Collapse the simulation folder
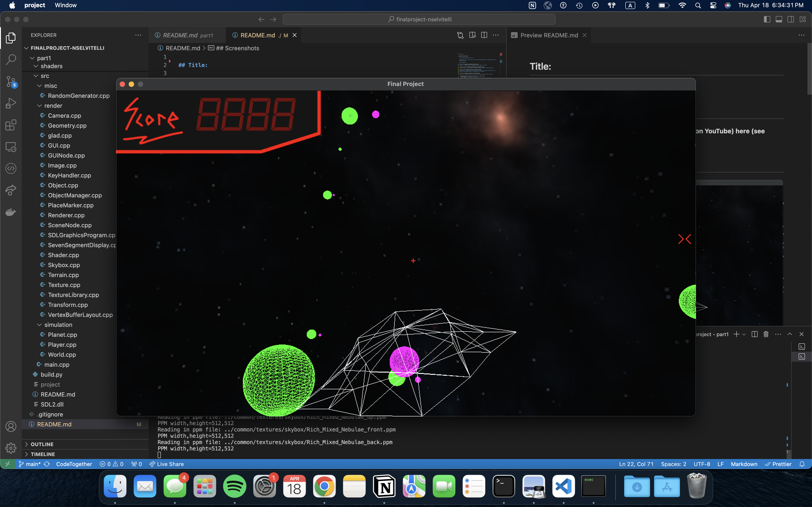The image size is (812, 507). point(58,325)
